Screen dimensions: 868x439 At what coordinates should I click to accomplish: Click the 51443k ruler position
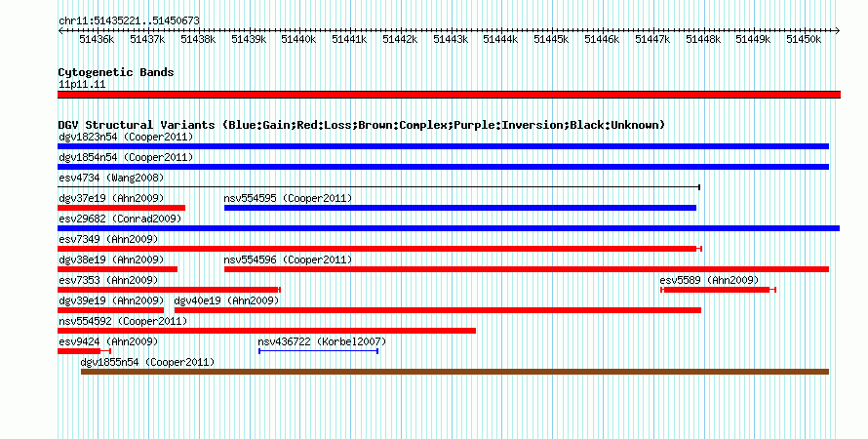(x=451, y=39)
